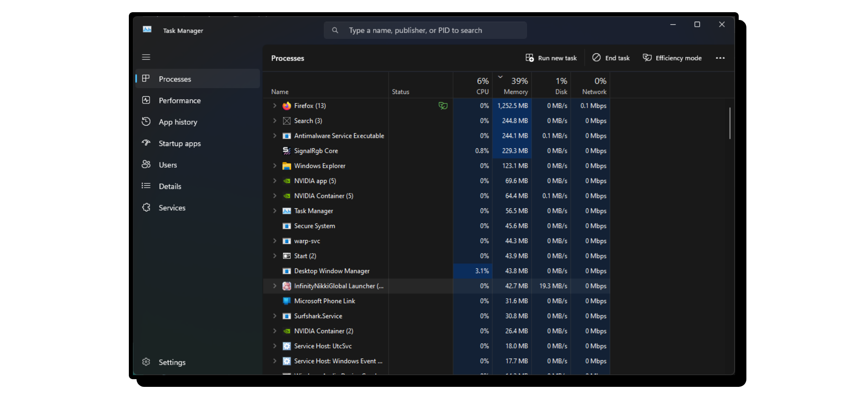
Task: Open Settings gear in sidebar
Action: (146, 362)
